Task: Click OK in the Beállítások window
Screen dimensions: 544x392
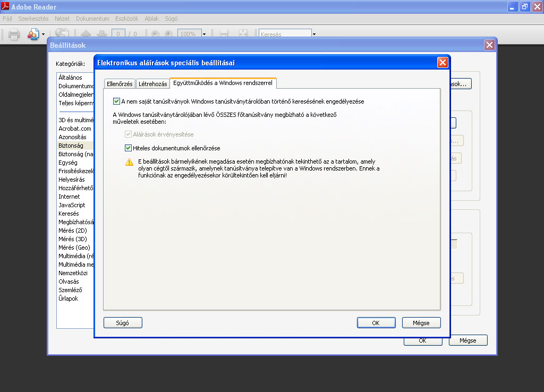Action: click(423, 341)
